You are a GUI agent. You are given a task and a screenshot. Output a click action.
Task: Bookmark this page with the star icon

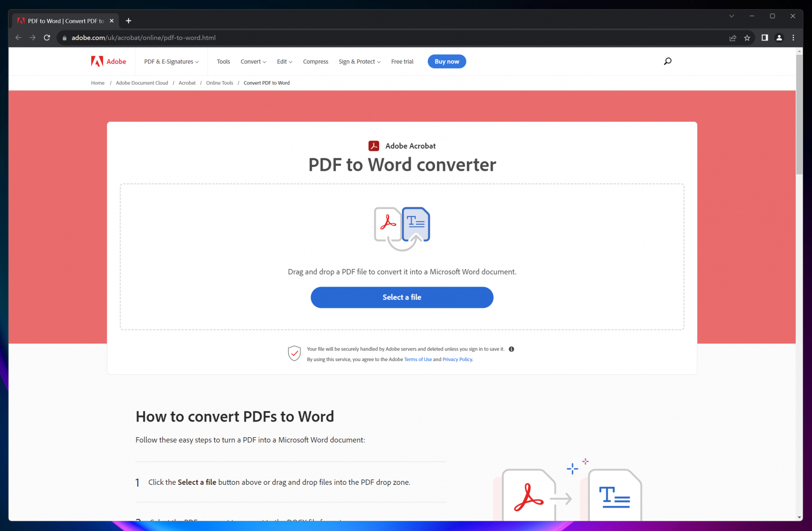(747, 38)
